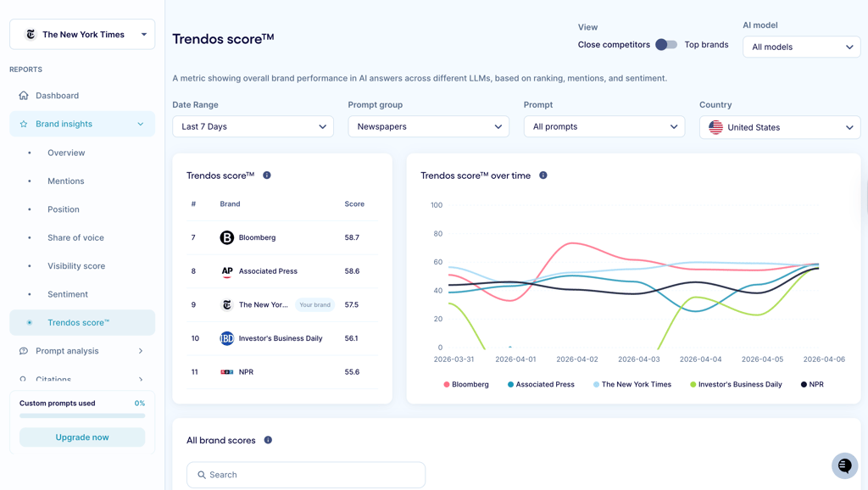868x490 pixels.
Task: Click the Bloomberg logo in the table
Action: tap(227, 237)
